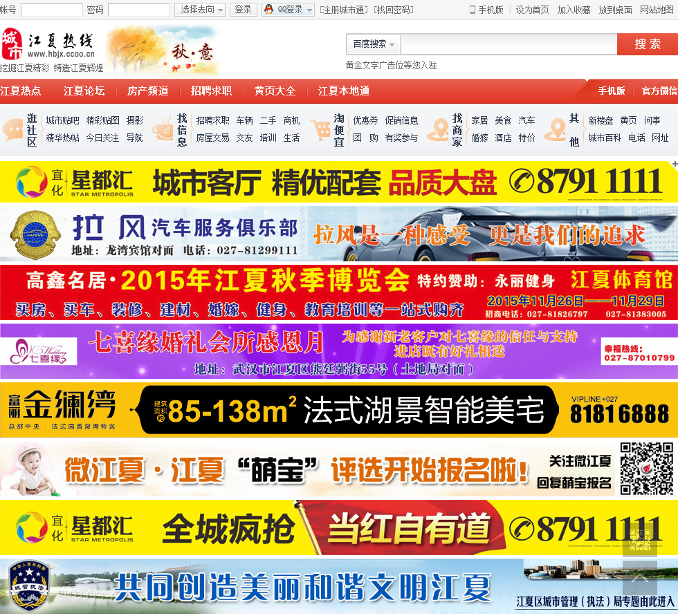The width and height of the screenshot is (678, 616).
Task: Open the 星都汇 全城疯抢 banner ad
Action: point(339,528)
